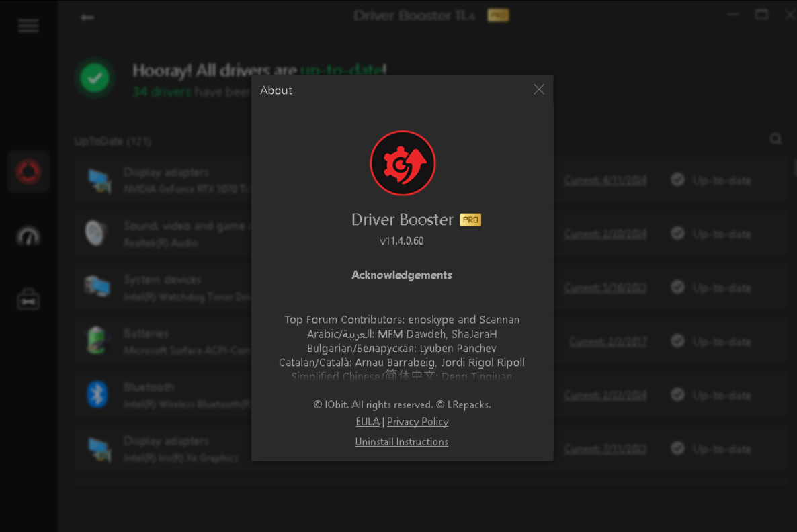Click the green all-up-to-date checkmark icon
The height and width of the screenshot is (532, 797).
pyautogui.click(x=95, y=78)
